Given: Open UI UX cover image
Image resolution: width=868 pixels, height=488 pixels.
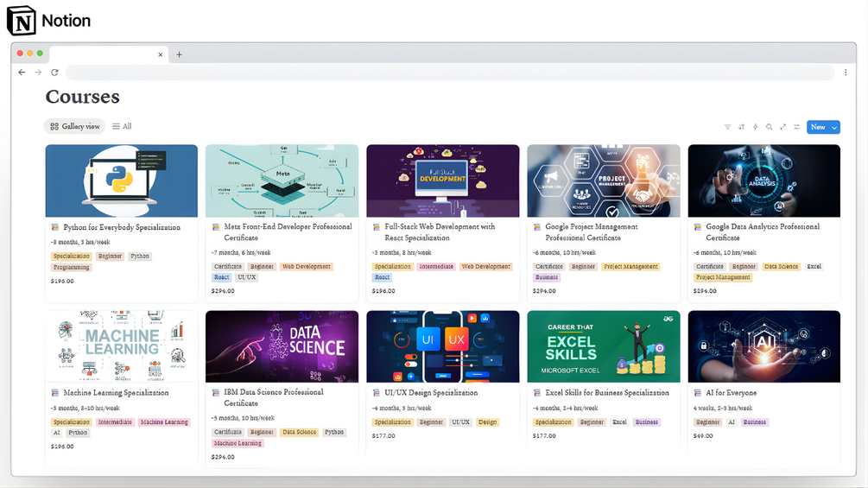Looking at the screenshot, I should coord(443,346).
